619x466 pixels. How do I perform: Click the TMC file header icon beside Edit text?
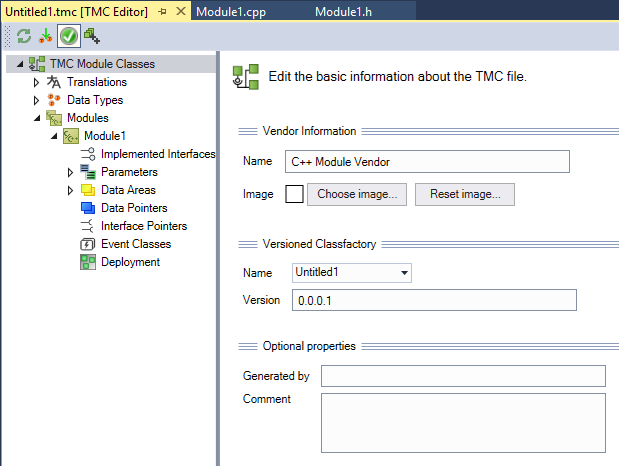(246, 77)
